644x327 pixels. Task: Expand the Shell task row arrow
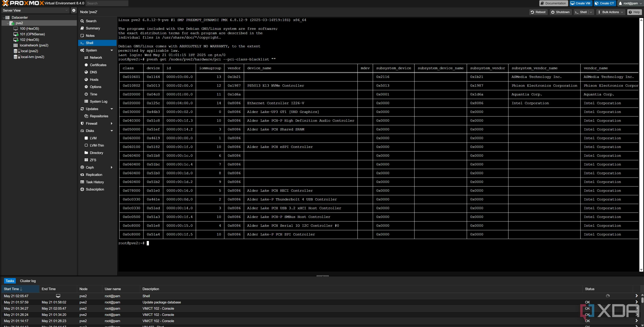(636, 296)
